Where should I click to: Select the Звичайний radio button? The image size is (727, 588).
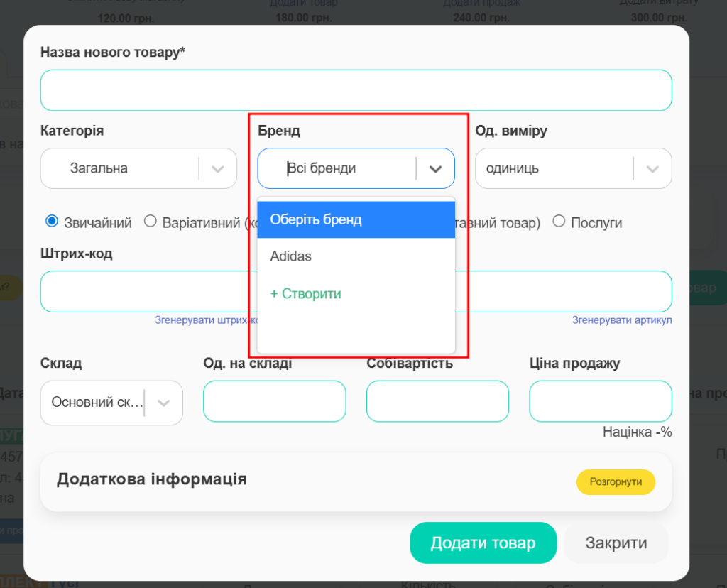tap(52, 222)
